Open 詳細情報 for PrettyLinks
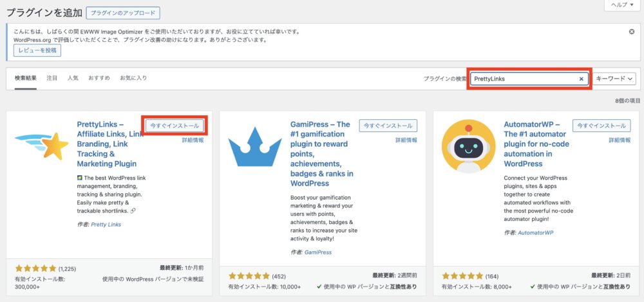This screenshot has height=302, width=644. point(193,140)
